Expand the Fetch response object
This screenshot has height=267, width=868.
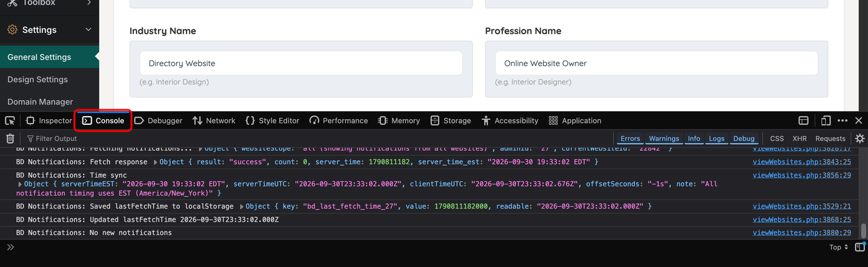pyautogui.click(x=156, y=162)
